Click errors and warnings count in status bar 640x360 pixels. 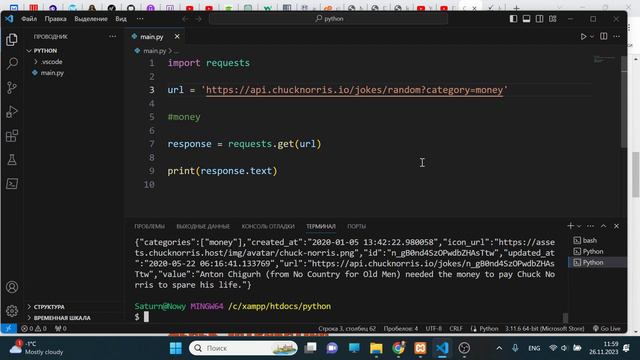[34, 328]
